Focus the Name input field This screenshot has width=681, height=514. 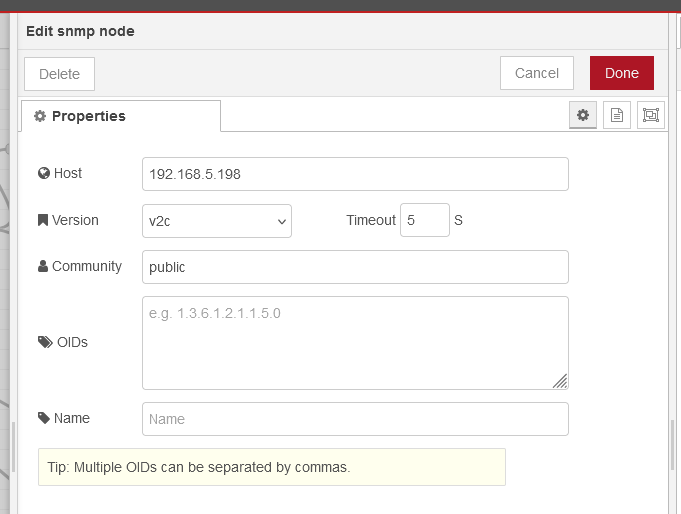click(355, 419)
